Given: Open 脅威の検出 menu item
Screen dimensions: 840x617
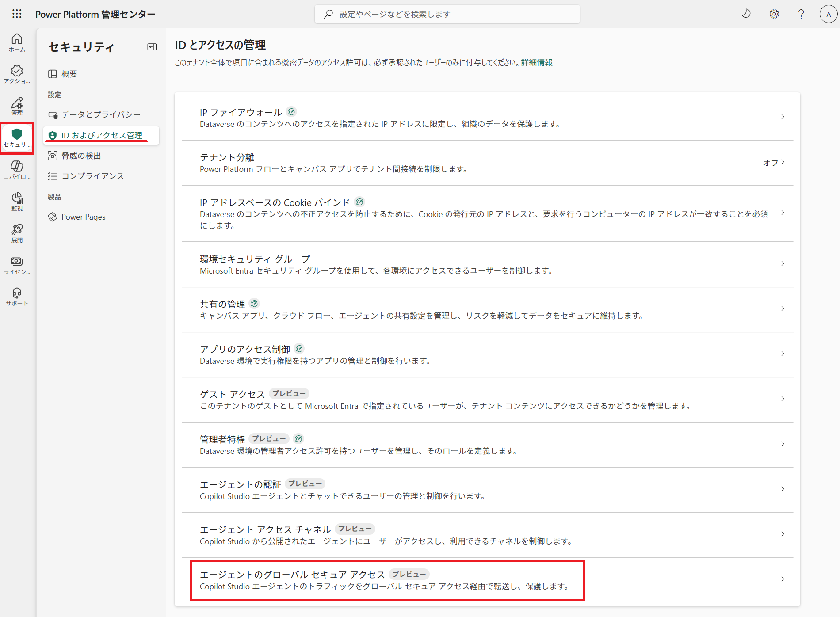Looking at the screenshot, I should pyautogui.click(x=101, y=156).
